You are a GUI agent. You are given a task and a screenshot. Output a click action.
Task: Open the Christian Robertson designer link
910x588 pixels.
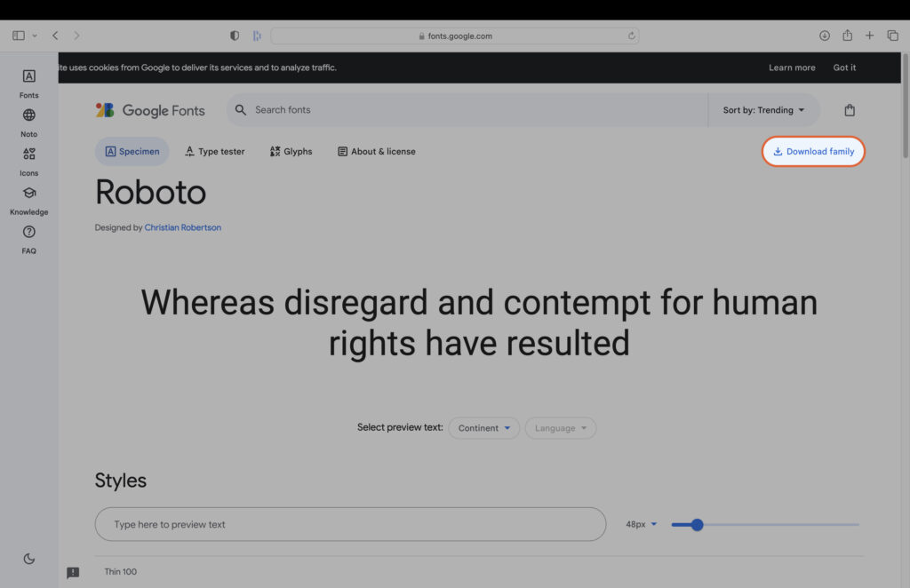(x=183, y=226)
